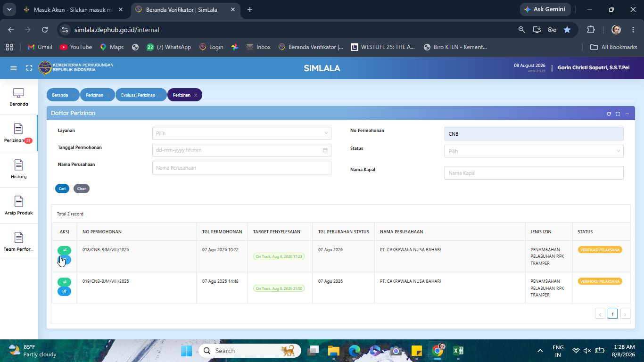Click green transfer icon for 018/CNB-BJM/VIII/2026
This screenshot has height=362, width=644.
[x=65, y=250]
